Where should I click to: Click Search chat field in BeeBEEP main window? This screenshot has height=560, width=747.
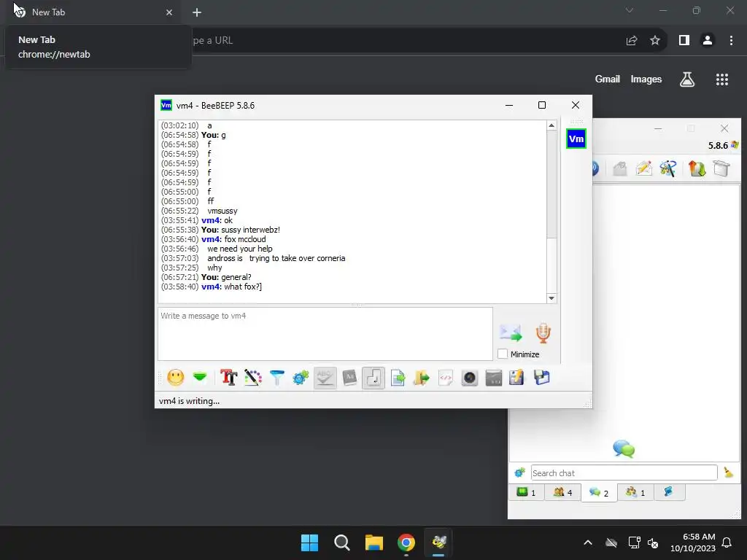coord(624,472)
